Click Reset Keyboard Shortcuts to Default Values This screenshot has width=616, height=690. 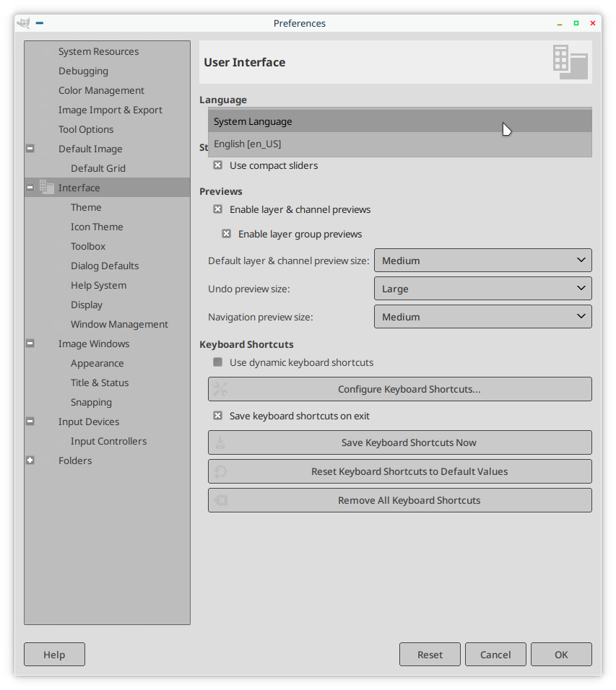(400, 471)
